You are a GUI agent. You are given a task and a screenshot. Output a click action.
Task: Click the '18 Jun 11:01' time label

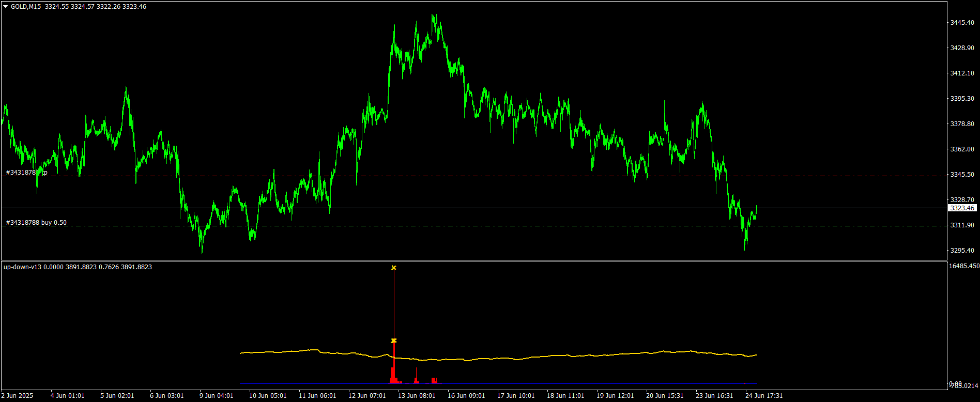click(565, 396)
